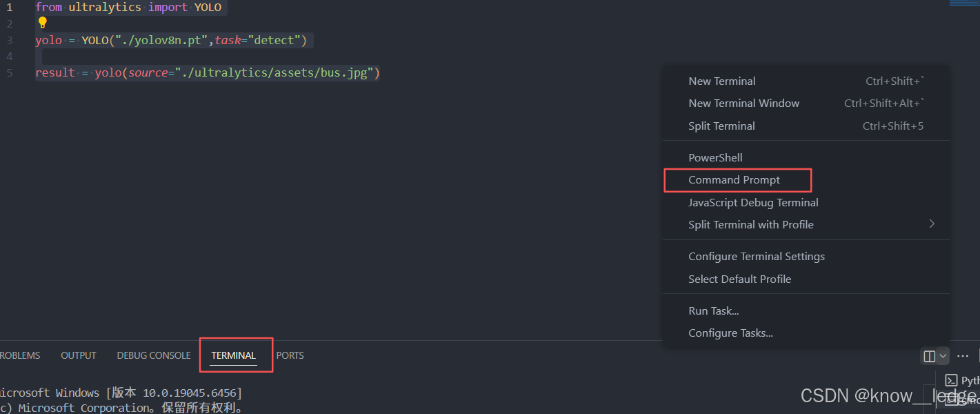Open a Command Prompt terminal
The image size is (980, 414).
806,180
